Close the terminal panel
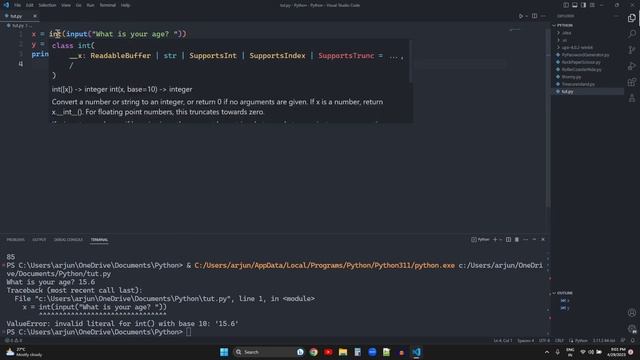 (x=543, y=240)
